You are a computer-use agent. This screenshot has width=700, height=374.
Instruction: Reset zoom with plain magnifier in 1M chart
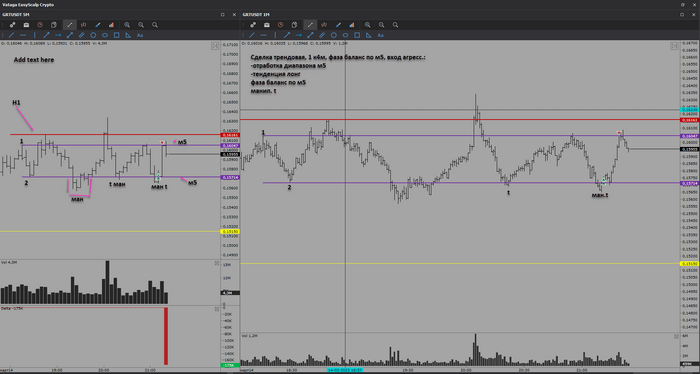coord(396,25)
